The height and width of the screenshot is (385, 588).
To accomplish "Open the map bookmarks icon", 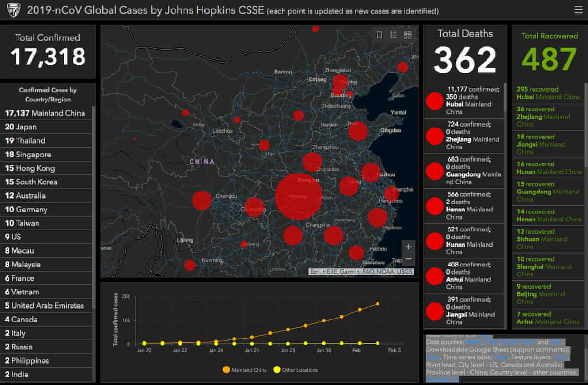I will (379, 35).
